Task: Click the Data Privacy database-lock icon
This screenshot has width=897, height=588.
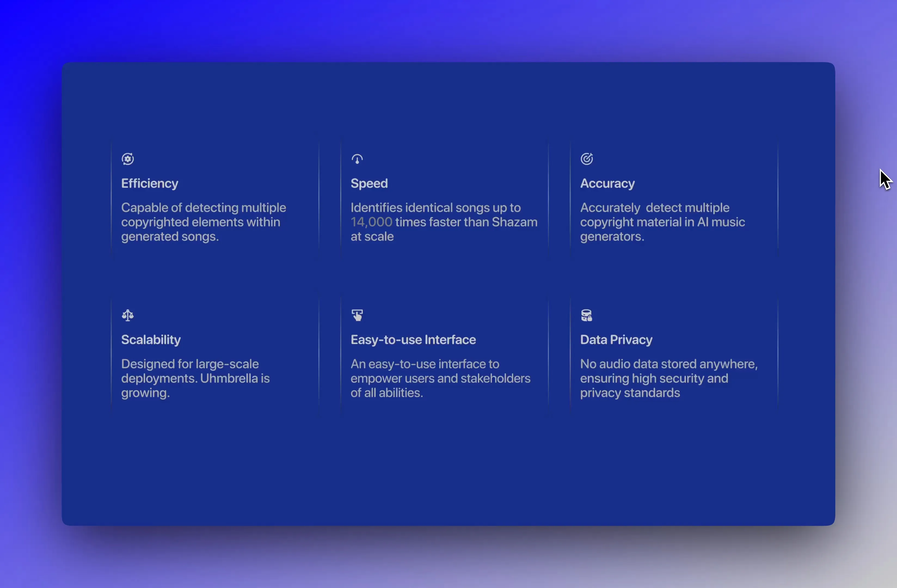Action: (586, 315)
